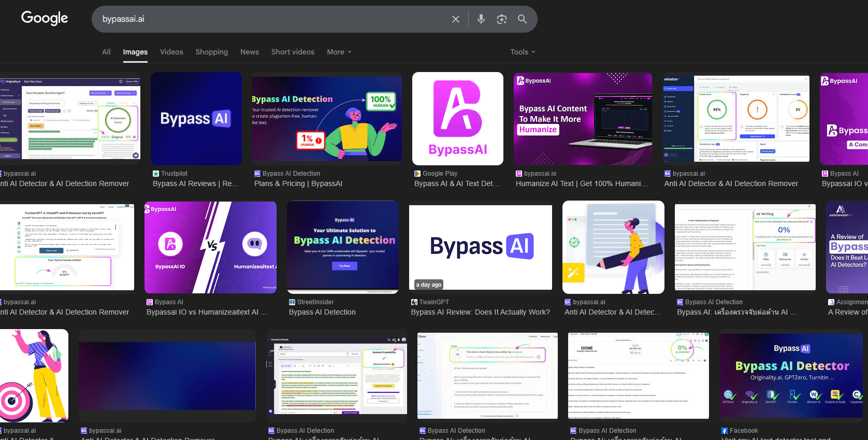The image size is (868, 440).
Task: Click Trustpilot star favicon
Action: point(156,174)
